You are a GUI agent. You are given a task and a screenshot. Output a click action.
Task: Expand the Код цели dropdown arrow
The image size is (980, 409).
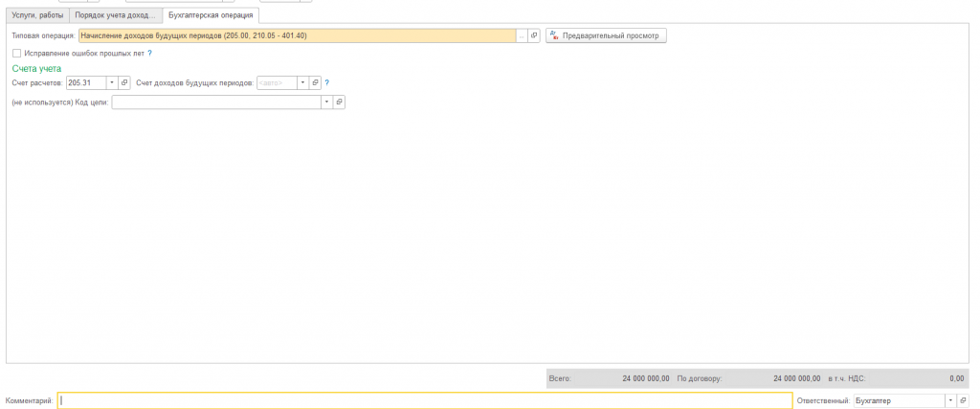[x=327, y=102]
